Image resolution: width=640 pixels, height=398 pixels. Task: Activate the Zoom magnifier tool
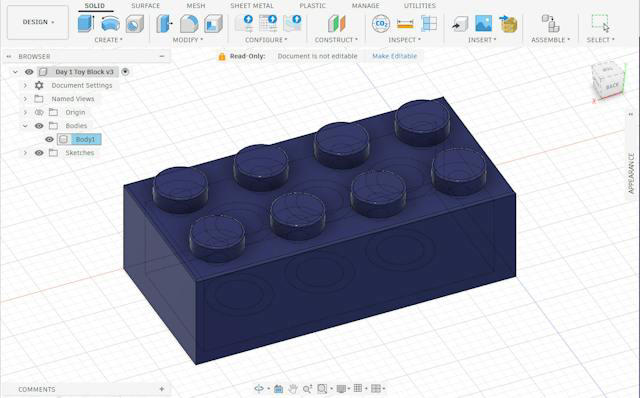tap(307, 389)
